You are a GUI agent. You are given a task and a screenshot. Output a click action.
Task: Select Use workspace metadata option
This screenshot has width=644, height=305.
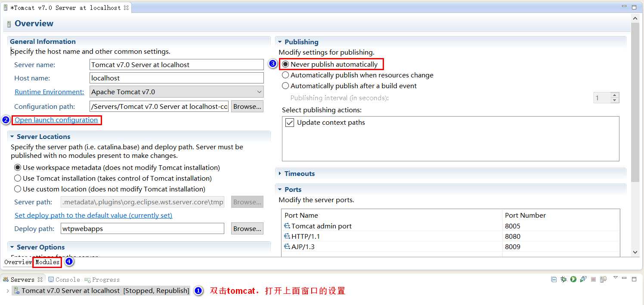pos(18,167)
